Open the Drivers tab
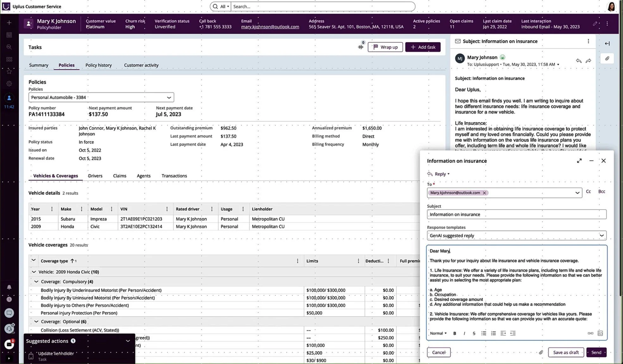 click(95, 176)
